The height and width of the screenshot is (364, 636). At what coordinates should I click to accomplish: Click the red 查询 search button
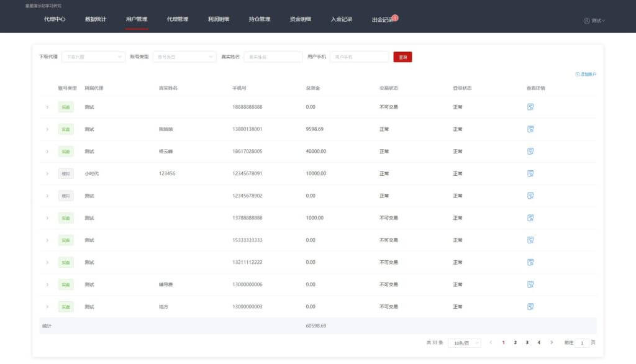pyautogui.click(x=402, y=57)
